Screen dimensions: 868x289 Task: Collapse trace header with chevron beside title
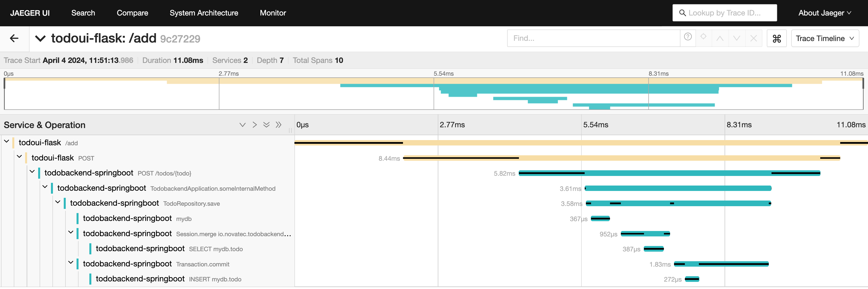[x=40, y=38]
